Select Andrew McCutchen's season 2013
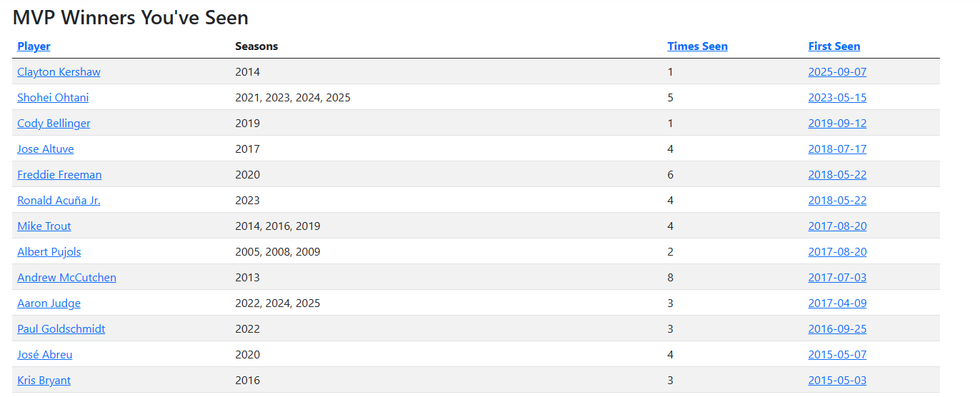 click(248, 278)
